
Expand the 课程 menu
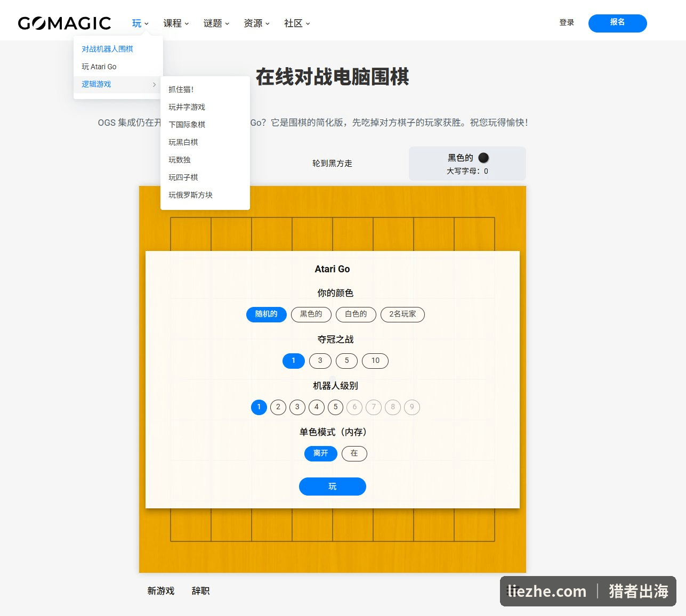point(176,23)
